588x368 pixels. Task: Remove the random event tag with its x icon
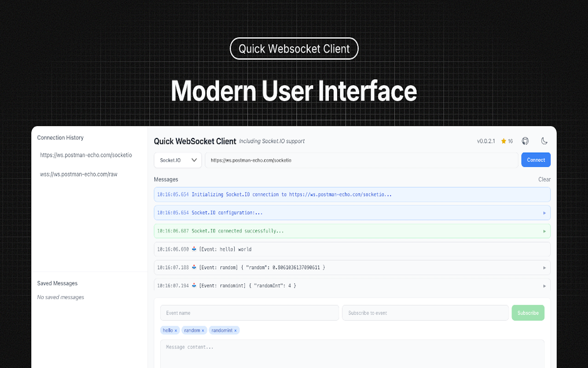pyautogui.click(x=202, y=330)
